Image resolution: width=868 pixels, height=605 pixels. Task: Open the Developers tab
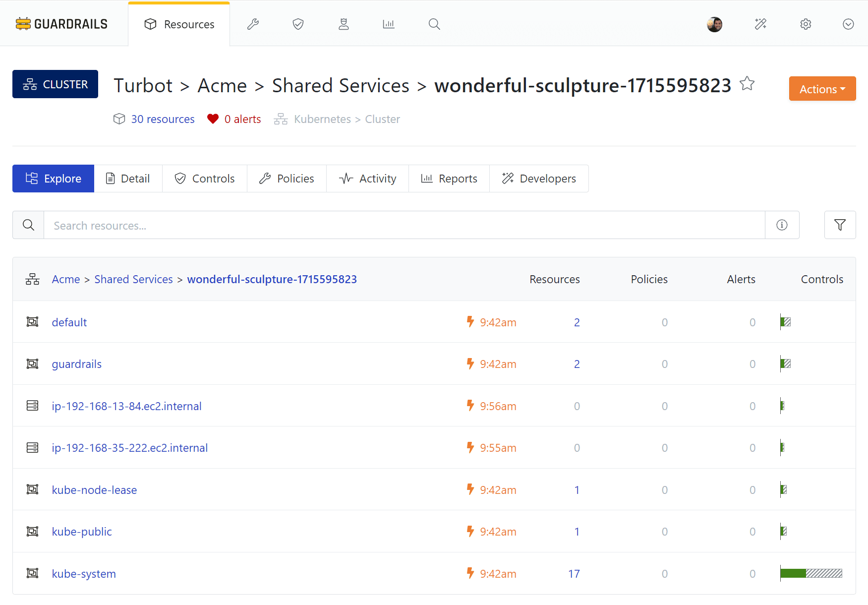[x=539, y=179]
